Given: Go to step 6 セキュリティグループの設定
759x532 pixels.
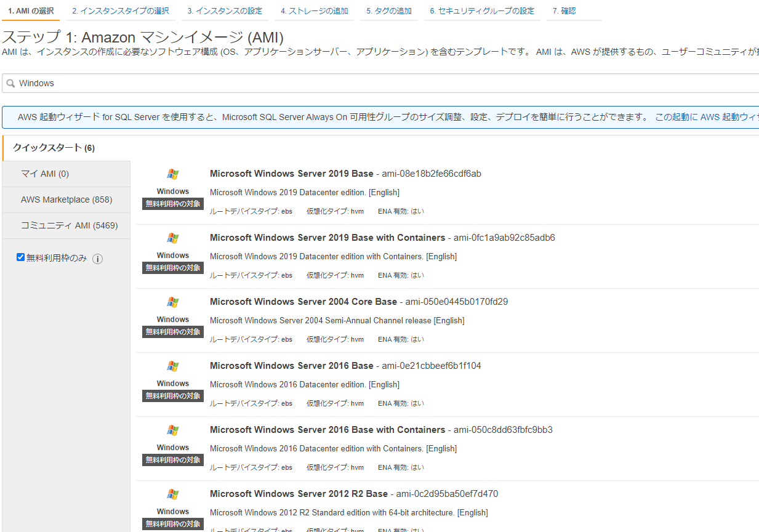Looking at the screenshot, I should [482, 11].
